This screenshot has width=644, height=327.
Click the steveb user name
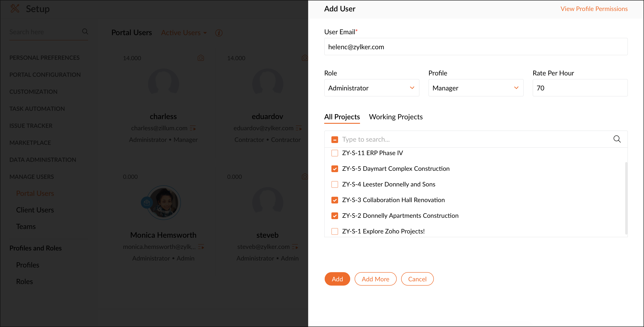(267, 235)
